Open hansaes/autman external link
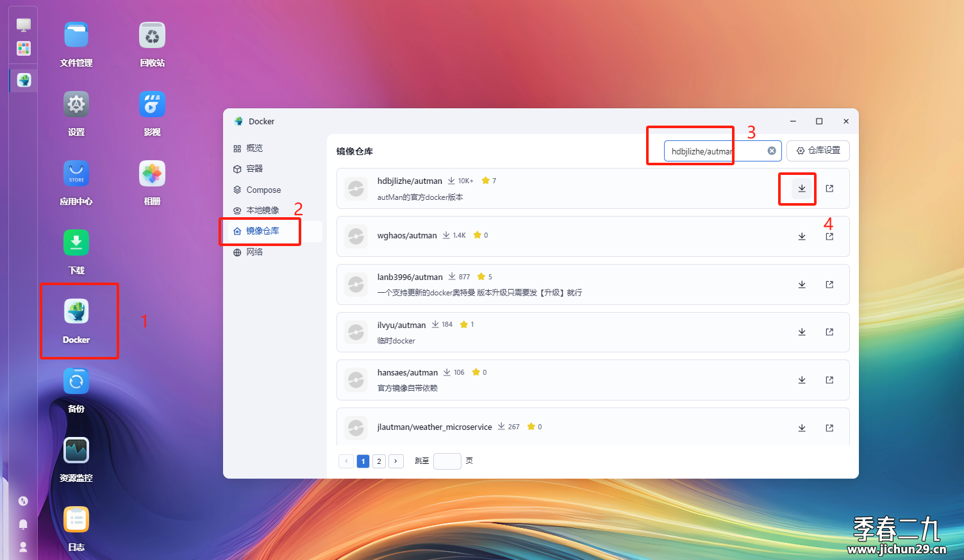The image size is (964, 560). tap(829, 380)
